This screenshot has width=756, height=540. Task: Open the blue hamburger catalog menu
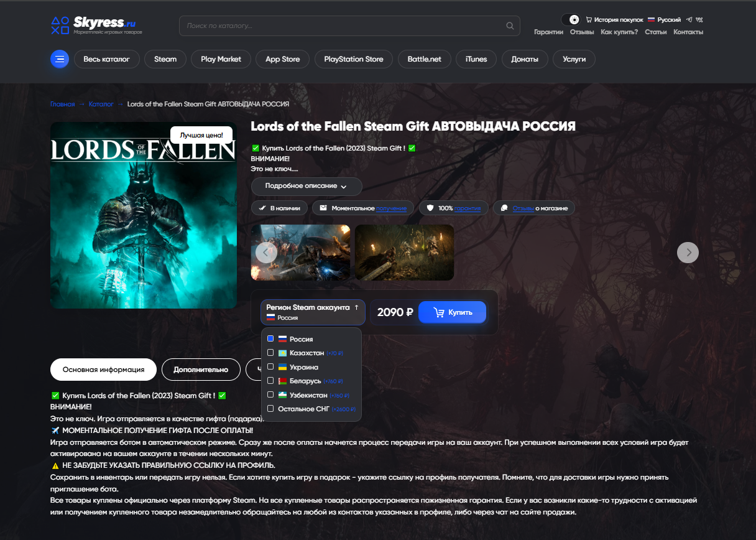tap(60, 59)
